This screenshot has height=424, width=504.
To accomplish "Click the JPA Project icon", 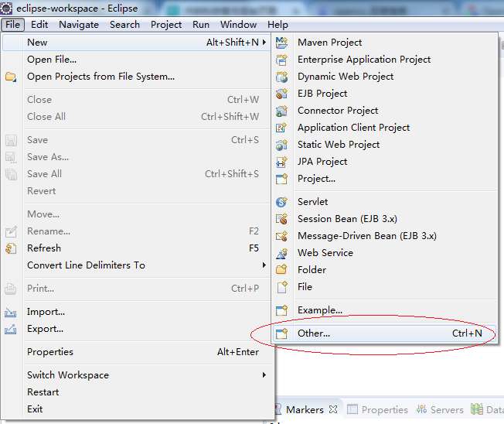I will (x=281, y=162).
